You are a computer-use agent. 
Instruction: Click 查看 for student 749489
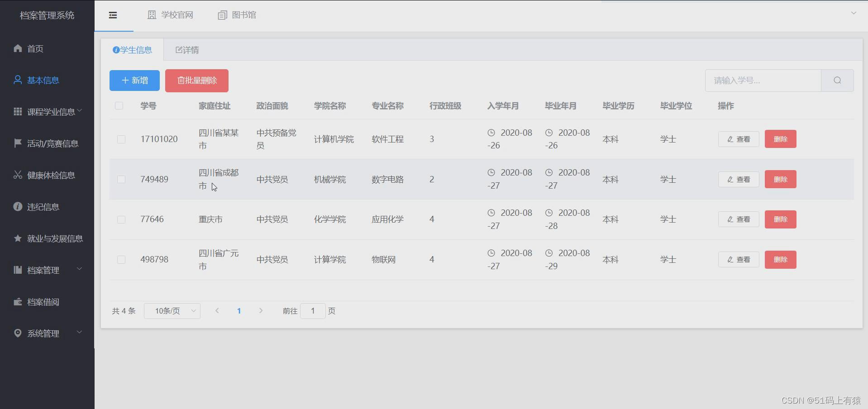point(739,179)
